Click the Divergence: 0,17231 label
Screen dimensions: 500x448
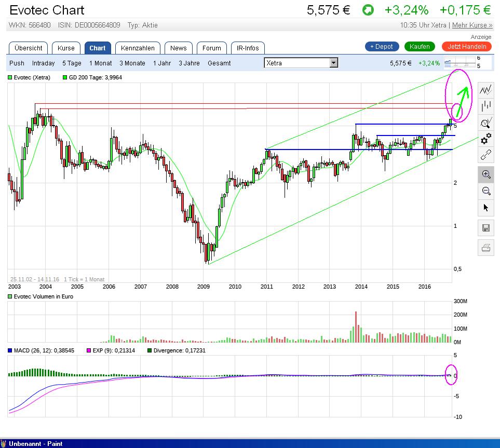180,350
